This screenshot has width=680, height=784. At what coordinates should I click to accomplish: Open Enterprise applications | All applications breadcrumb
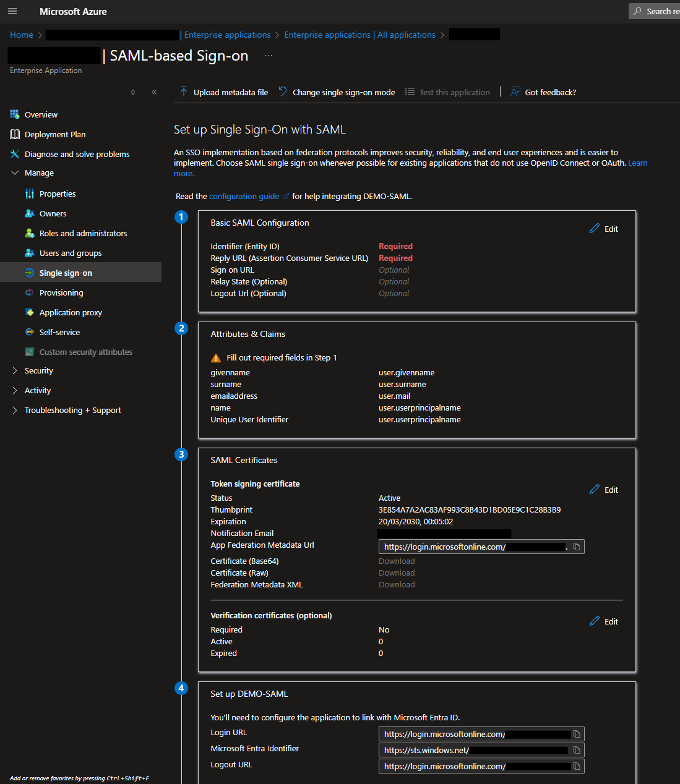click(x=359, y=35)
